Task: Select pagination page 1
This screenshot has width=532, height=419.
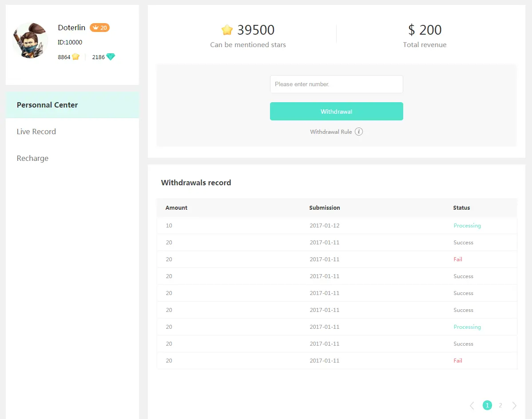Action: [x=487, y=405]
